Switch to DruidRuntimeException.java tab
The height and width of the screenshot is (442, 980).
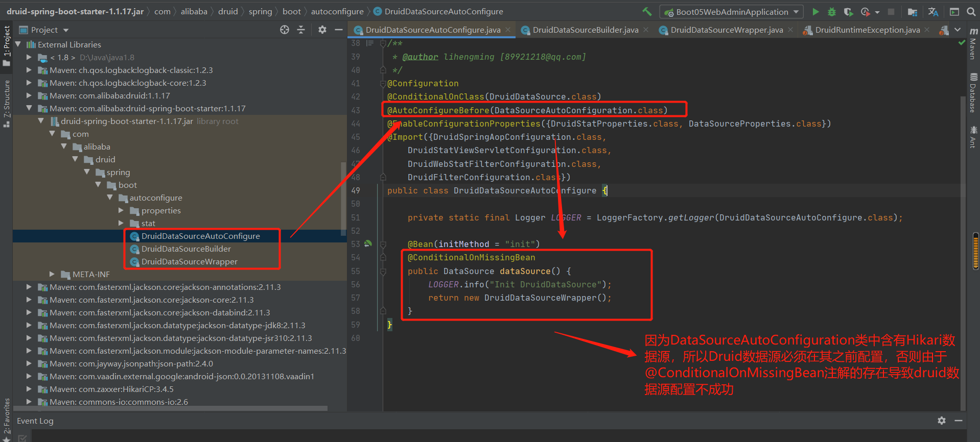867,30
